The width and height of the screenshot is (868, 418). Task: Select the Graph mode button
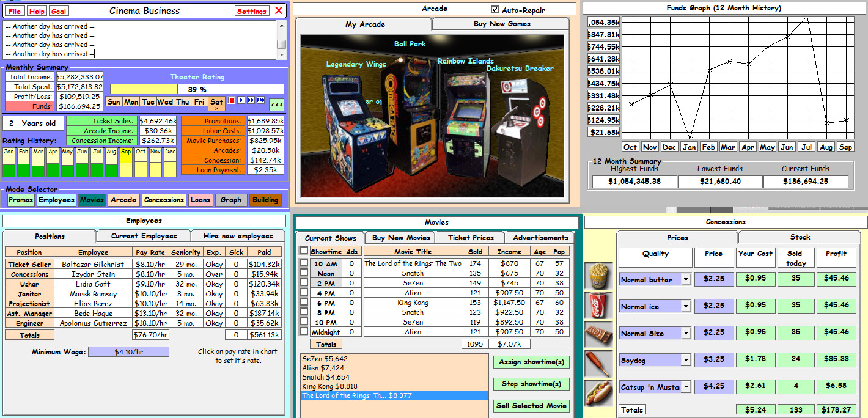point(230,200)
